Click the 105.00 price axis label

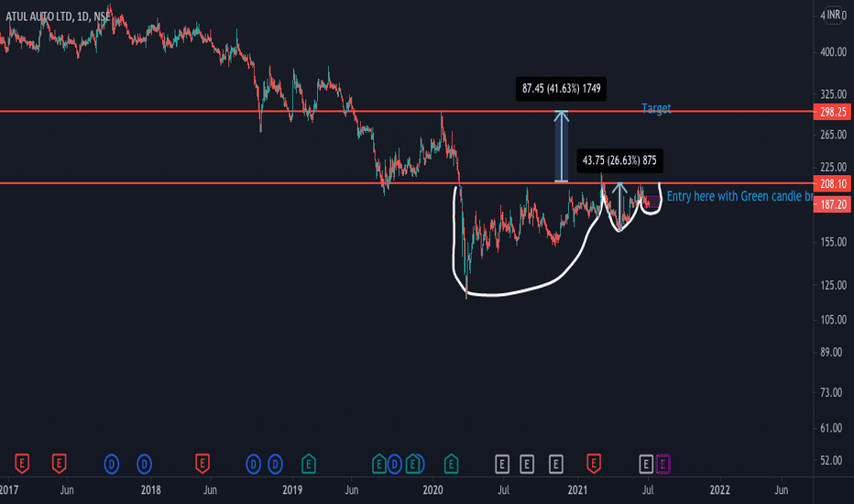pos(833,320)
